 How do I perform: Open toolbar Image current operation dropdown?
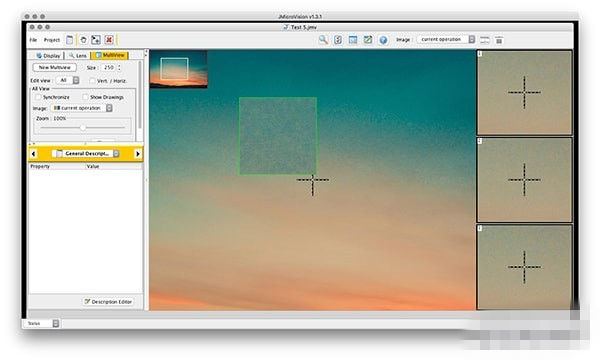click(446, 39)
